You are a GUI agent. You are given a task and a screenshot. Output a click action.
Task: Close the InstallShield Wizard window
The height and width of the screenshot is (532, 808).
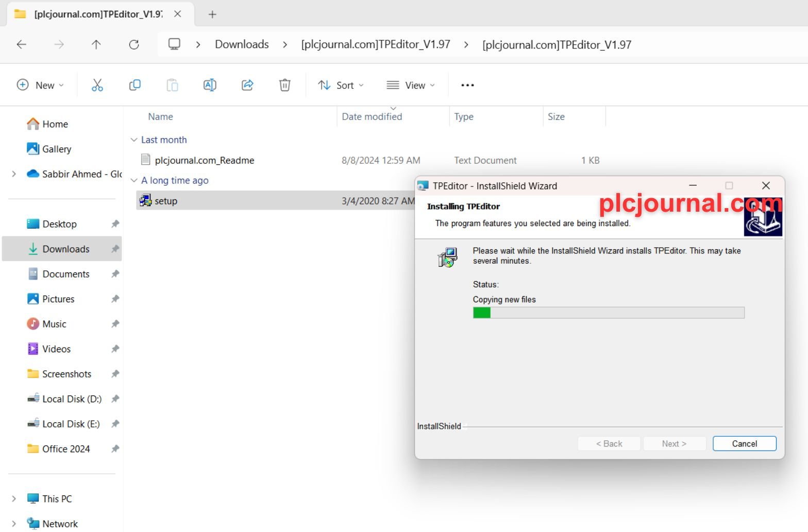tap(766, 185)
